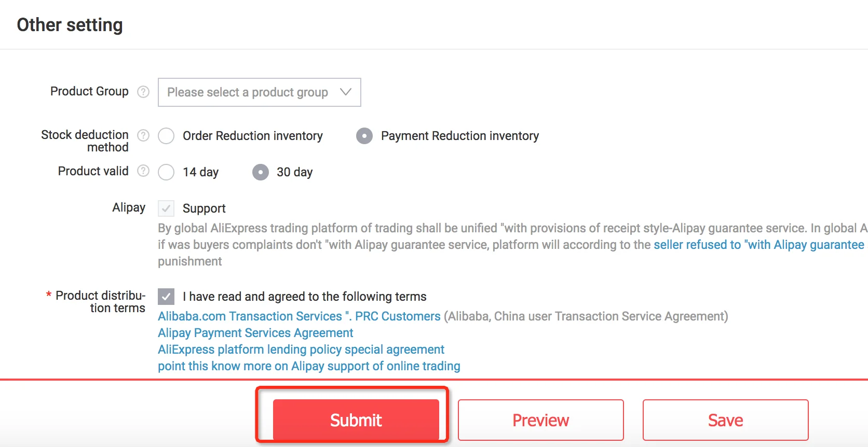Screen dimensions: 868x447
Task: Choose the 14 day validity option
Action: pyautogui.click(x=166, y=172)
